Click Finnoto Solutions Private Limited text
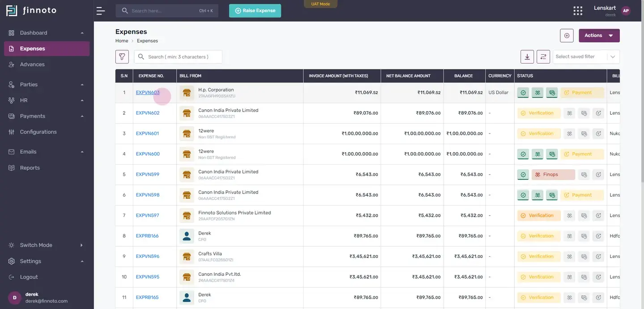The width and height of the screenshot is (644, 309). (x=235, y=213)
